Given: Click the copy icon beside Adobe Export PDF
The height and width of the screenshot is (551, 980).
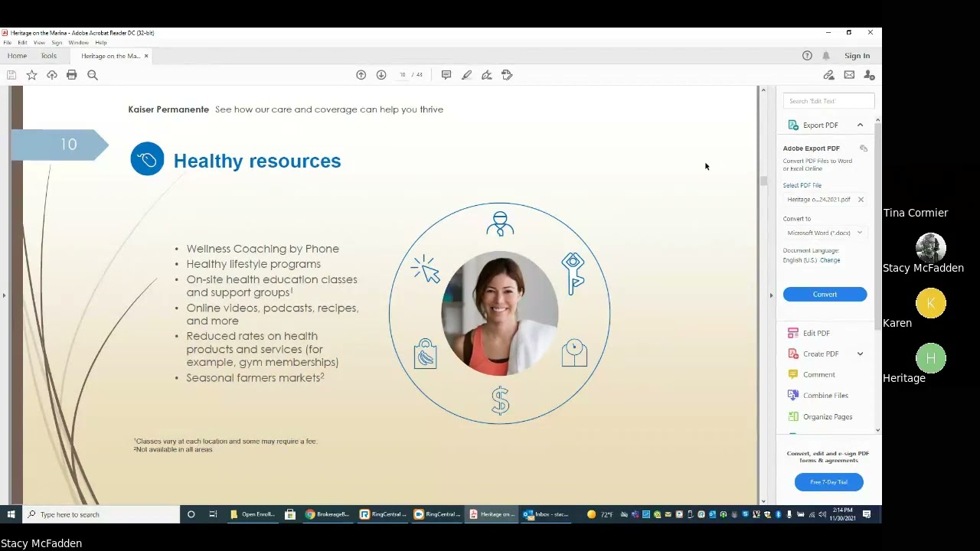Looking at the screenshot, I should 864,148.
